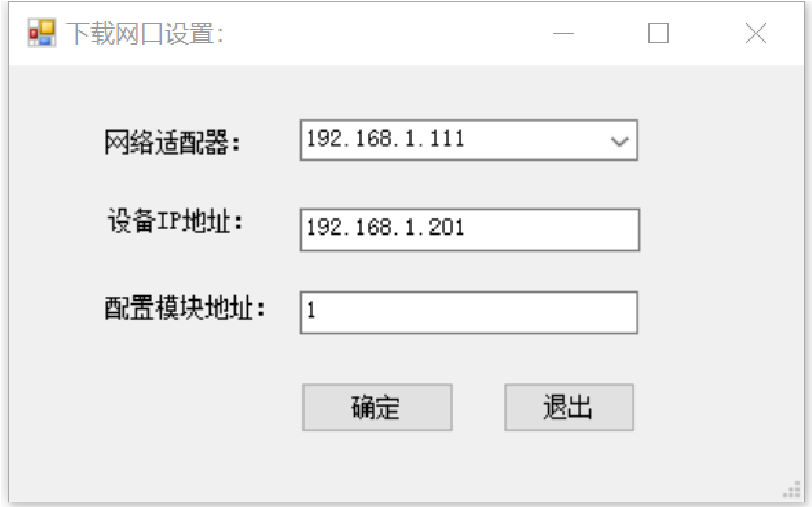Place the cursor in the 192.168.1.201 text

(x=385, y=228)
